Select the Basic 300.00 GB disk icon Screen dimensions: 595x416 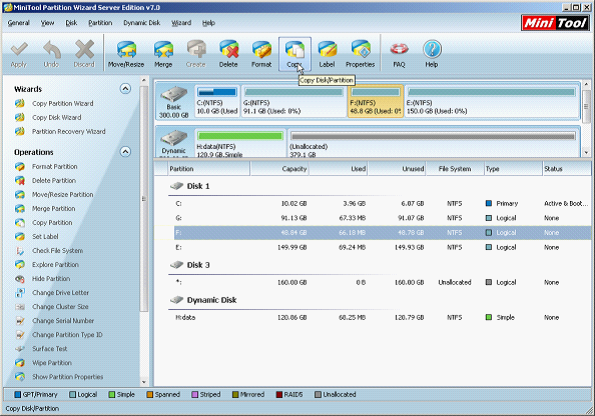pyautogui.click(x=174, y=102)
